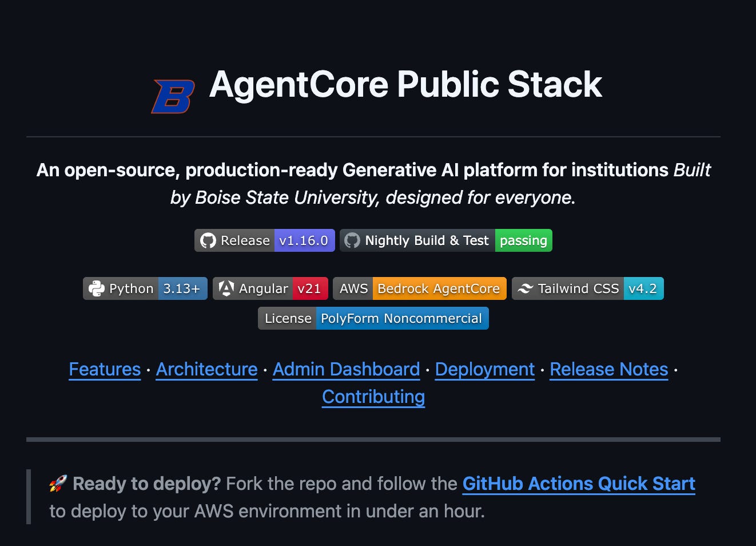Click the rocket emoji icon
This screenshot has width=756, height=546.
[58, 484]
